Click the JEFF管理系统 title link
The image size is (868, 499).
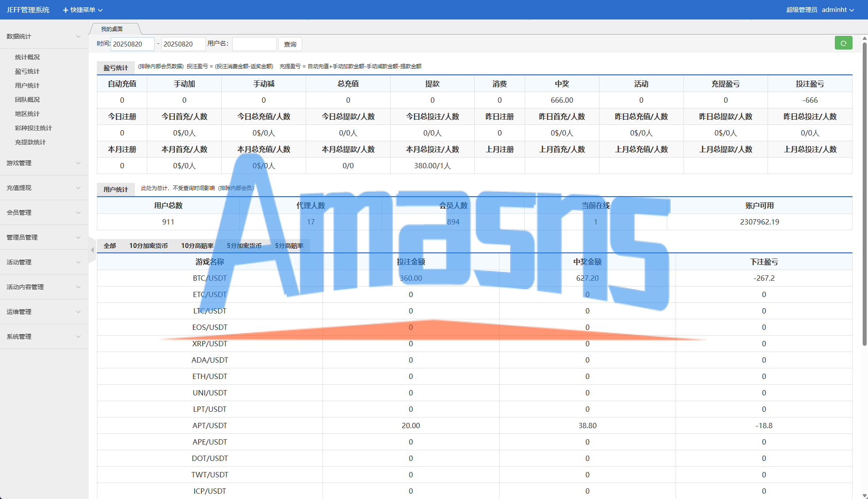28,10
